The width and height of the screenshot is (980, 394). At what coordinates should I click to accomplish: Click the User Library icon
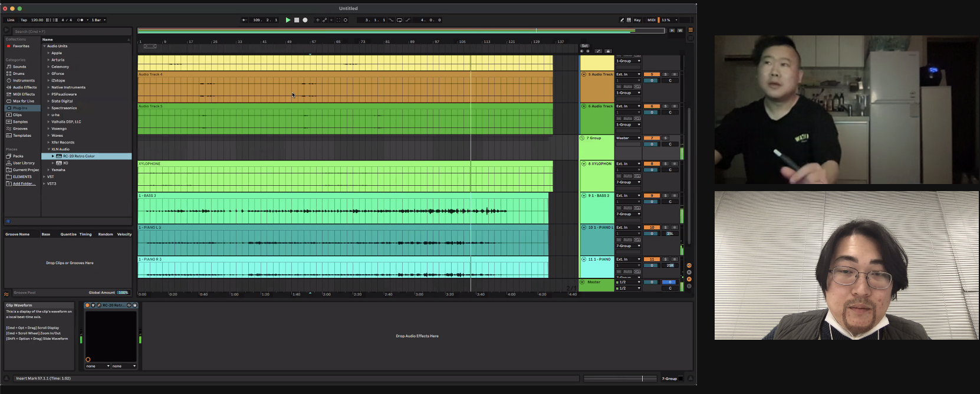(x=9, y=163)
